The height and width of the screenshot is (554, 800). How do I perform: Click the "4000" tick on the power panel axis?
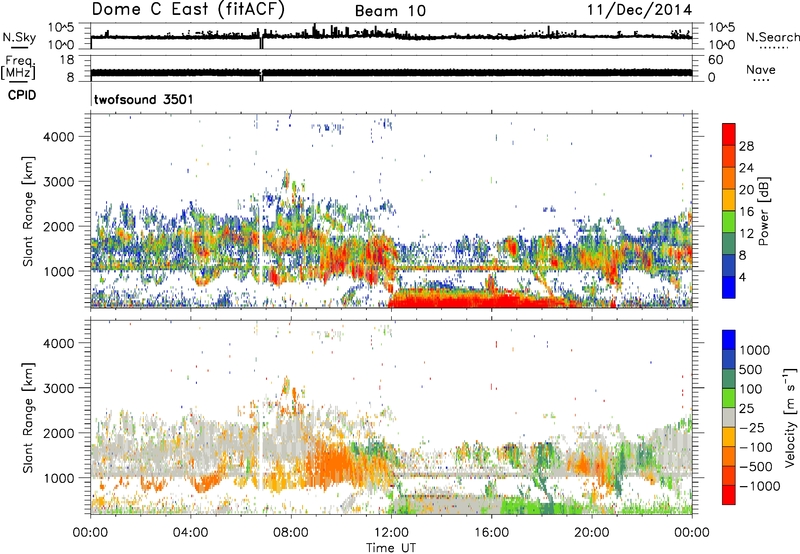(x=59, y=137)
